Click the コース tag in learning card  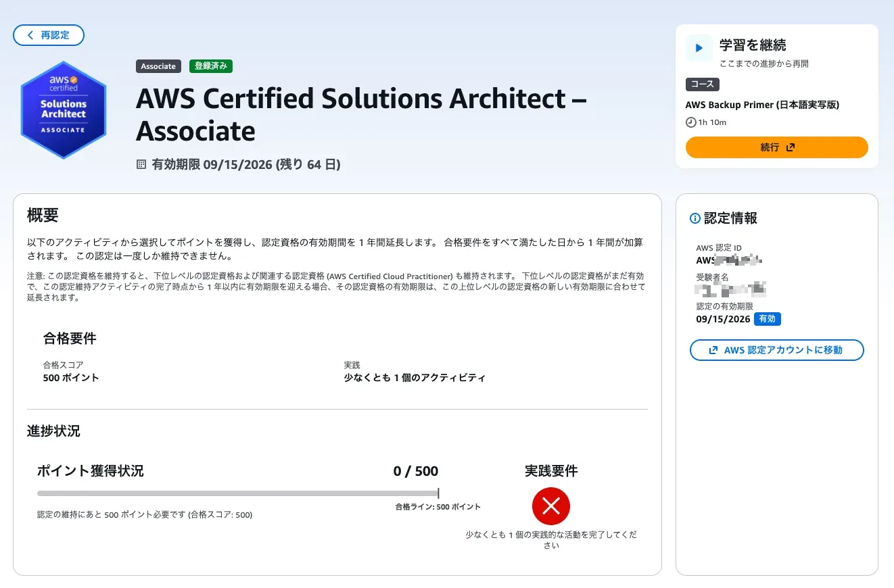pos(703,84)
